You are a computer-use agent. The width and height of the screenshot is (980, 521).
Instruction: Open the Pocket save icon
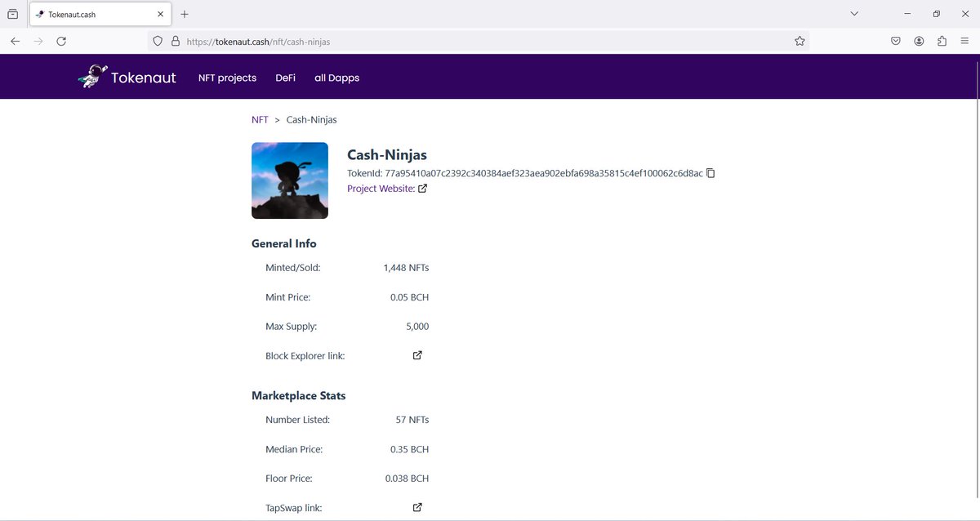896,41
